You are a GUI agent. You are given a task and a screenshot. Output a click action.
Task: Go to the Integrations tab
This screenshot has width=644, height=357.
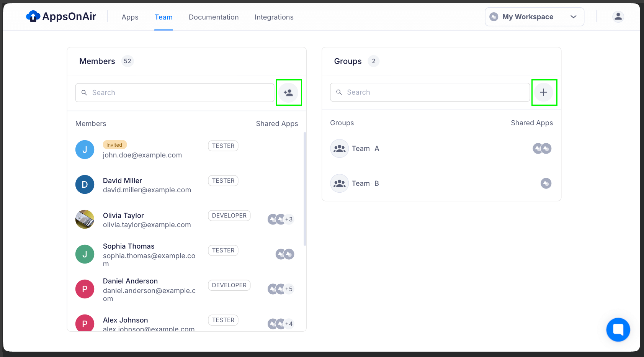tap(274, 17)
